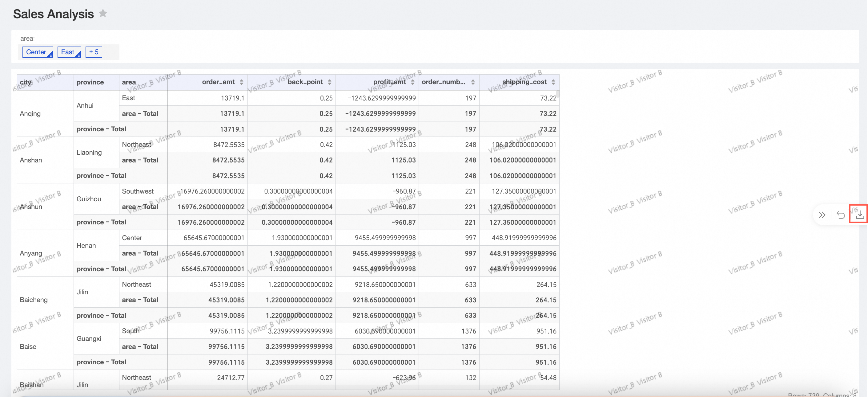Select the Anqing city cell

click(30, 113)
